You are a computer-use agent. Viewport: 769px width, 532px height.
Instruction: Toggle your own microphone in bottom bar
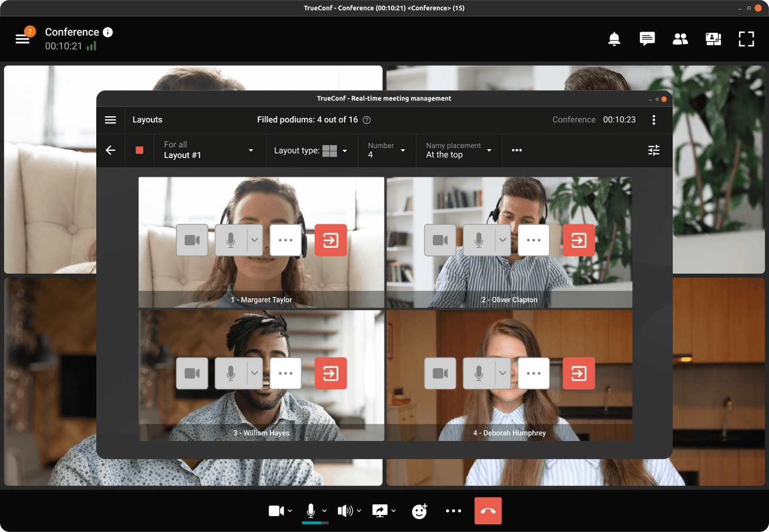point(311,511)
